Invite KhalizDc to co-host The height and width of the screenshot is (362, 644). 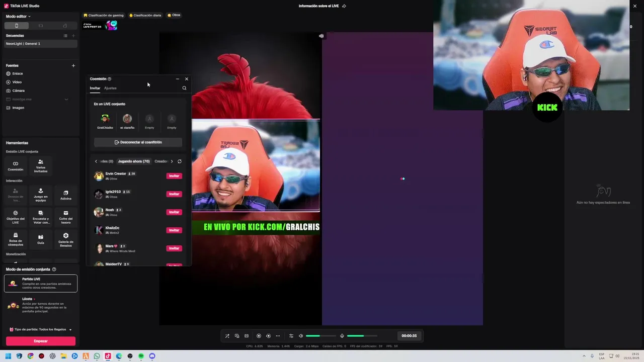coord(174,230)
